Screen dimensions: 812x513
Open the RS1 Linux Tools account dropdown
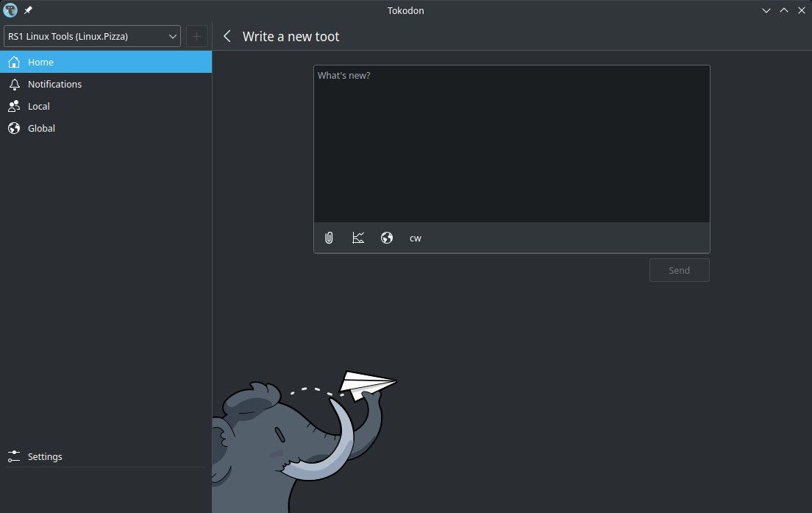coord(92,36)
